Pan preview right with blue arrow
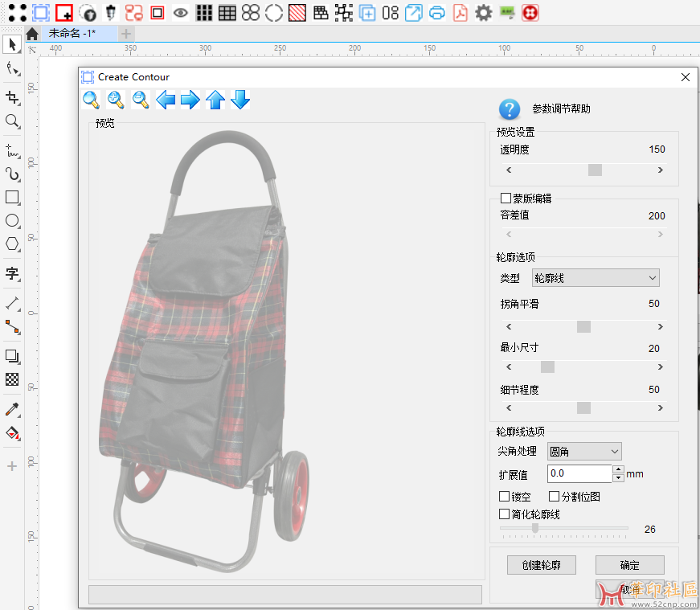700x610 pixels. 190,100
